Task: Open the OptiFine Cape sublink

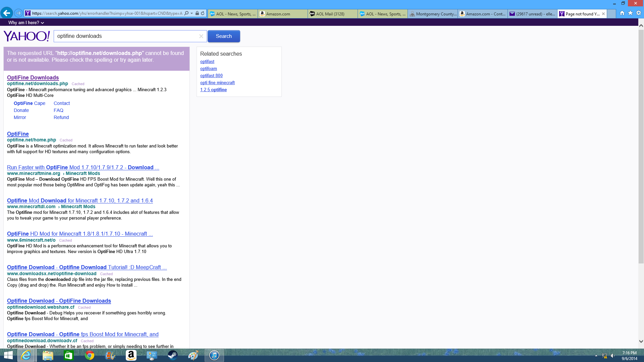Action: [x=30, y=103]
